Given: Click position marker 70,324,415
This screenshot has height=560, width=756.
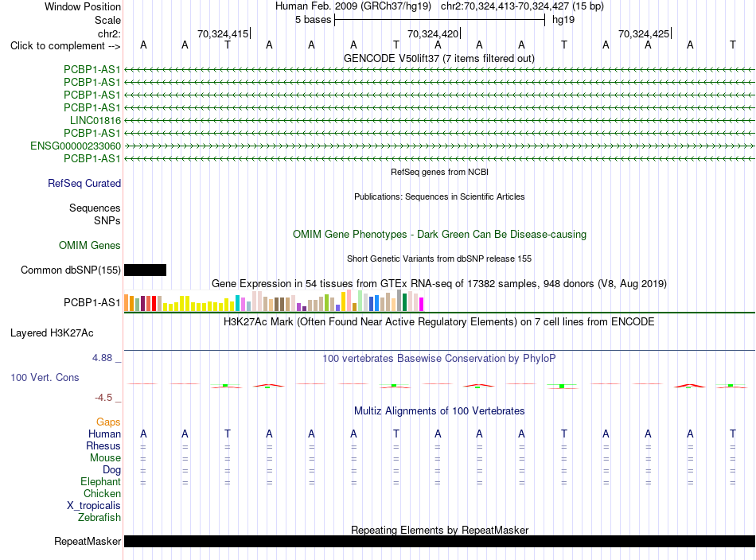Looking at the screenshot, I should [x=224, y=33].
